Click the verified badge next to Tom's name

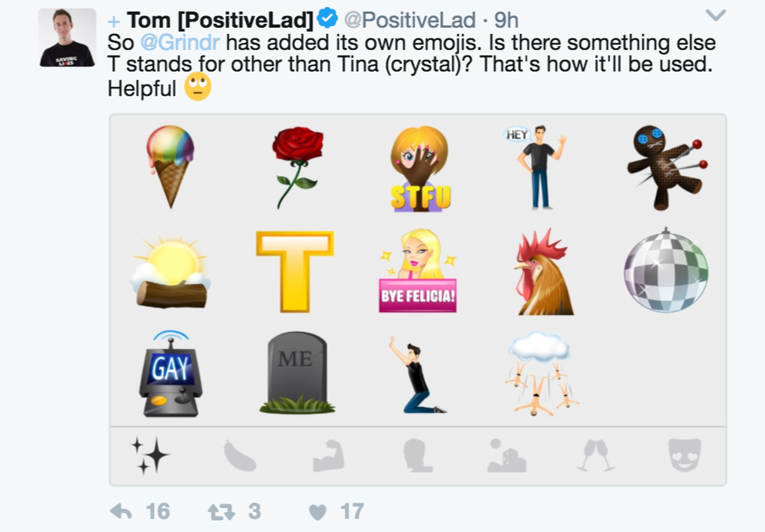click(328, 19)
